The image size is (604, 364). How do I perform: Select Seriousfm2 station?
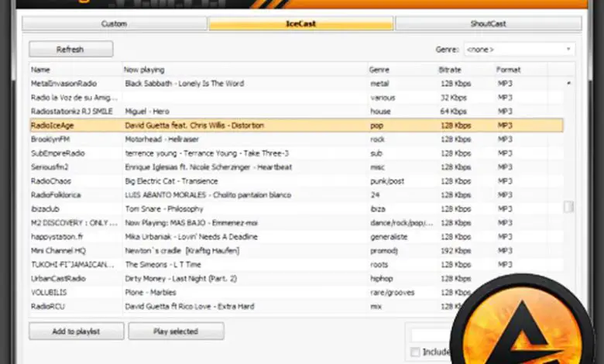50,167
